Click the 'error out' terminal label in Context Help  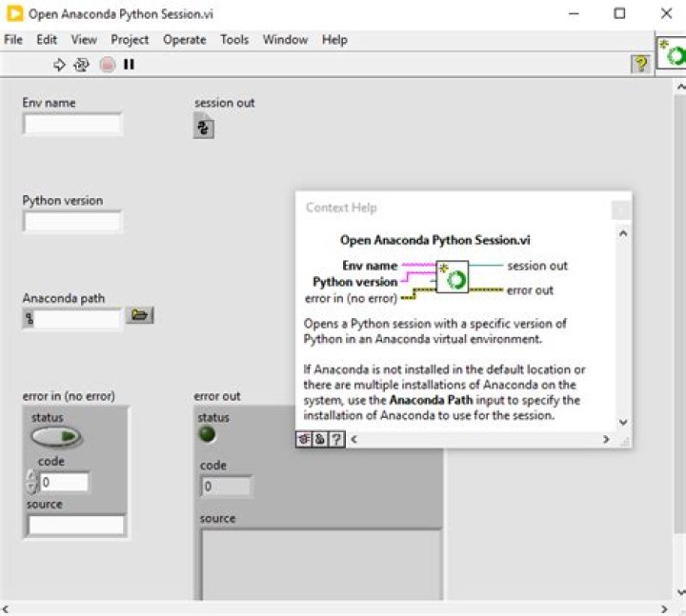coord(530,290)
